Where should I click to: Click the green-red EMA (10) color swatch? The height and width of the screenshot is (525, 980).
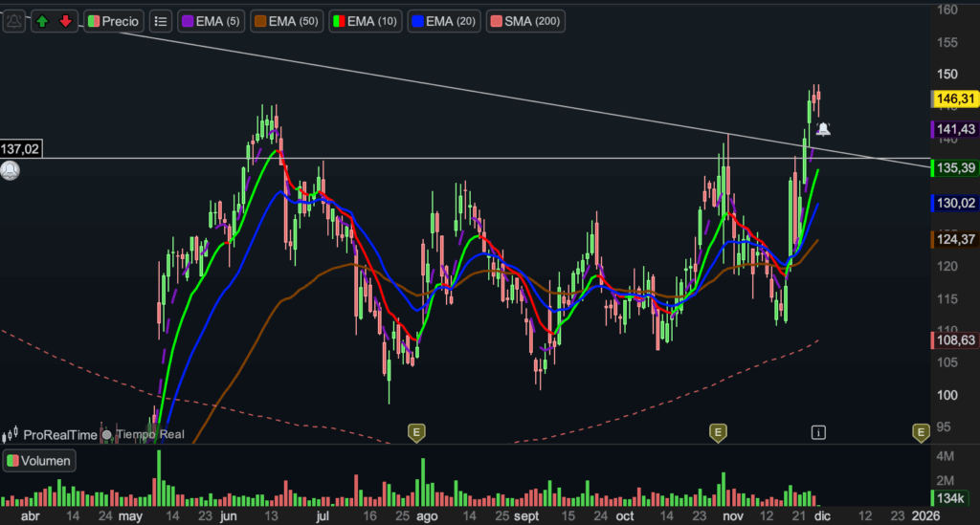coord(340,21)
